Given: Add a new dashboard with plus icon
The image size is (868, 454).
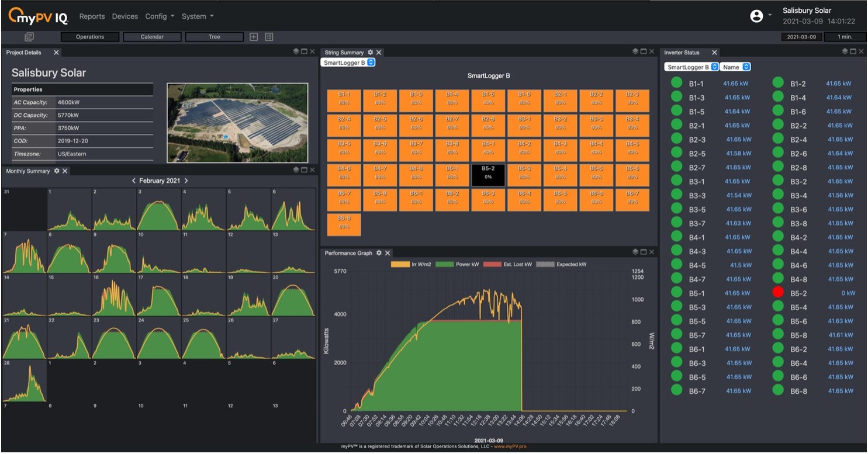Looking at the screenshot, I should (x=254, y=37).
